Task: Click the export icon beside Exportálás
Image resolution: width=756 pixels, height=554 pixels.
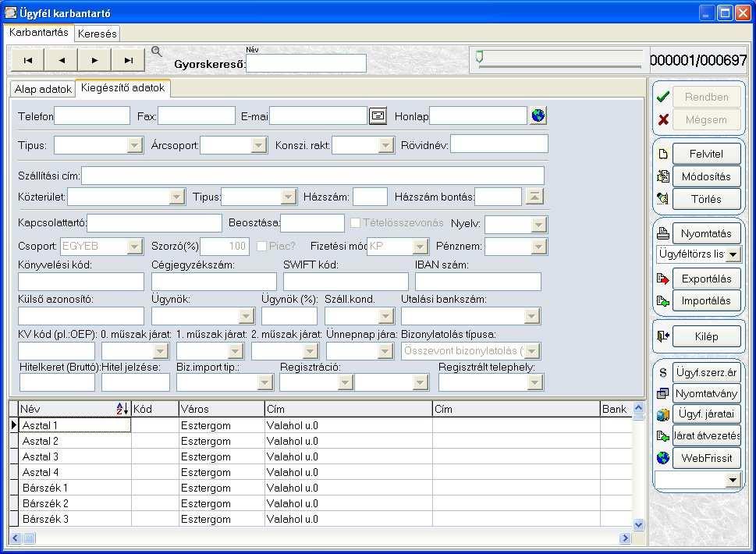Action: [x=663, y=279]
